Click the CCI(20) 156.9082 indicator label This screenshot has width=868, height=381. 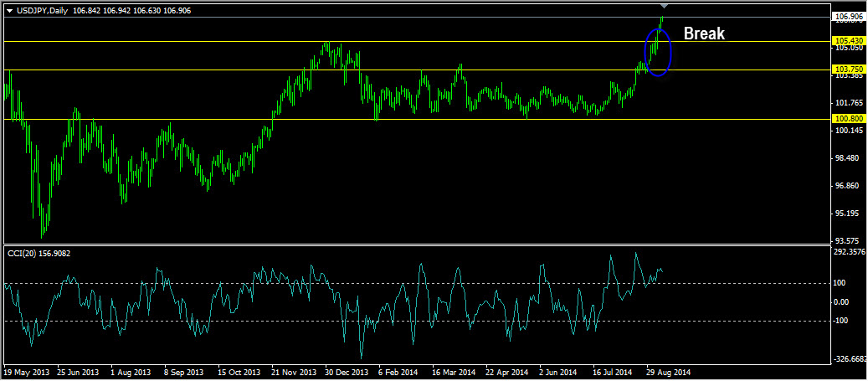click(39, 253)
